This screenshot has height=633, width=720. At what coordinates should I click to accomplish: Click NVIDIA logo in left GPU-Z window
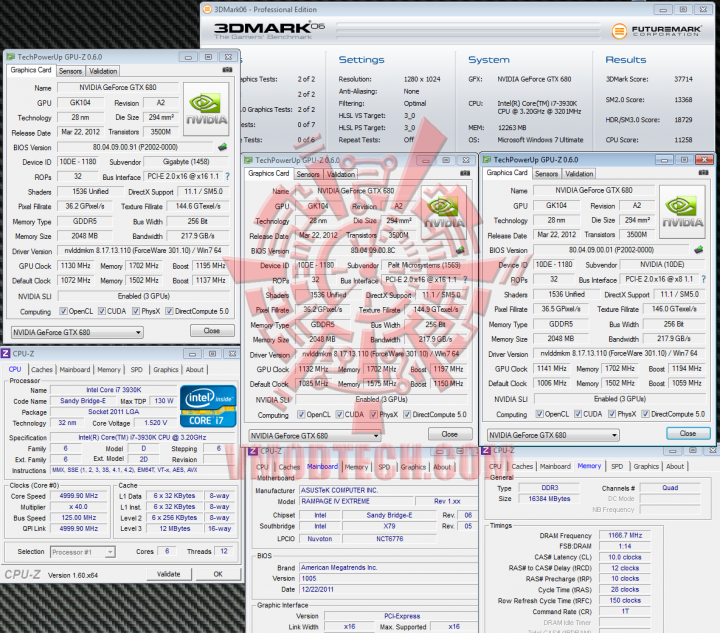tap(206, 109)
